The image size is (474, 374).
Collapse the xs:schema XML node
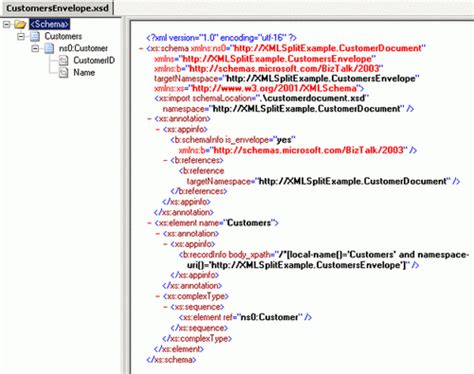[141, 49]
